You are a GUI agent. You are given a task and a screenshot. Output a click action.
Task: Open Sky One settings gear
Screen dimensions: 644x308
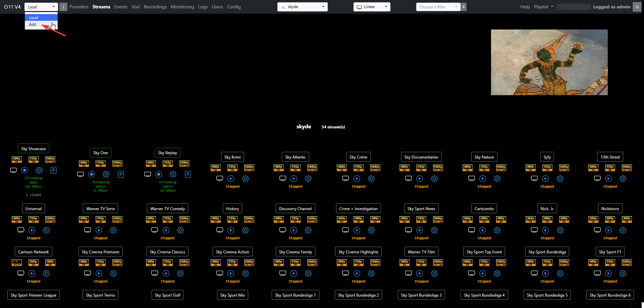click(106, 174)
